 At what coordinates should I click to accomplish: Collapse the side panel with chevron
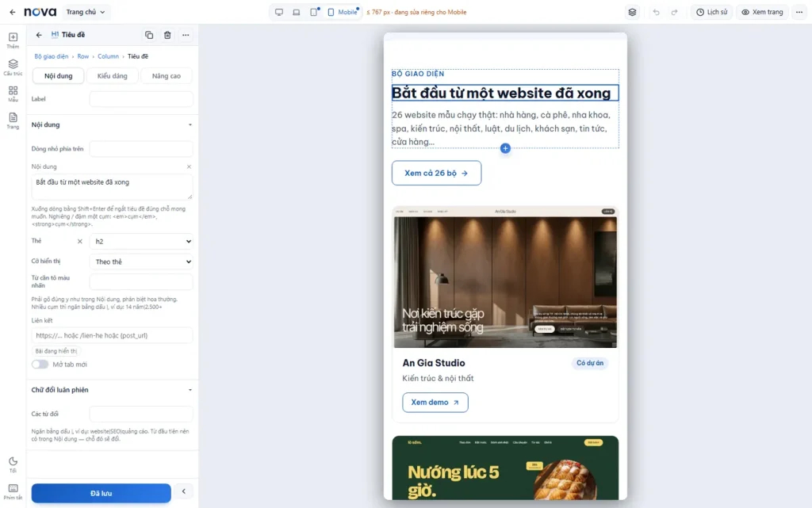(183, 491)
